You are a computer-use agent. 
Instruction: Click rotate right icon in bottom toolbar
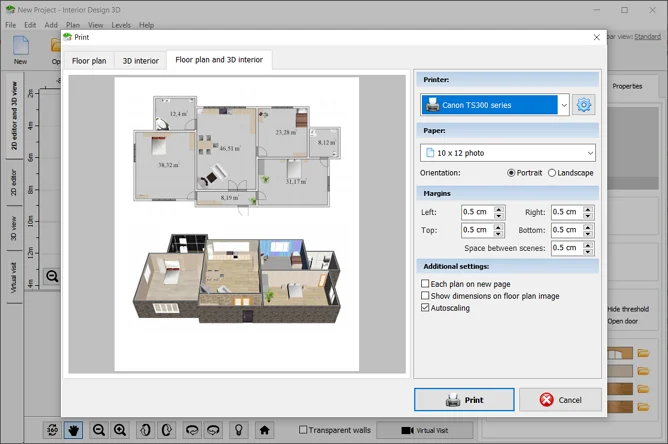pos(167,430)
